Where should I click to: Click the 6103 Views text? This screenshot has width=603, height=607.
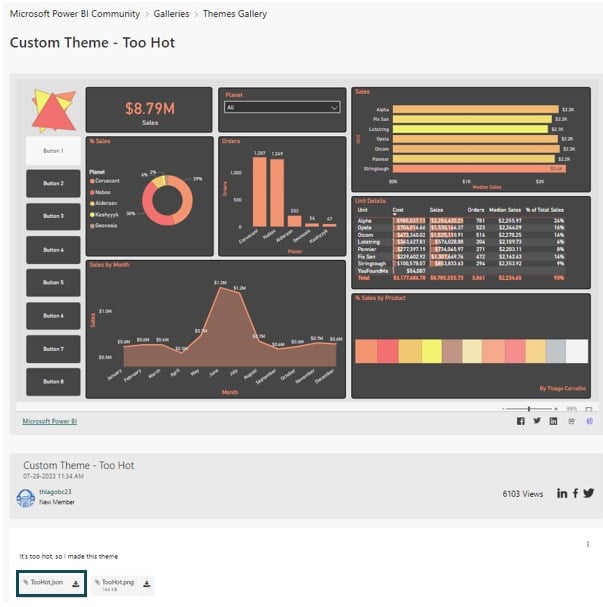click(x=522, y=494)
